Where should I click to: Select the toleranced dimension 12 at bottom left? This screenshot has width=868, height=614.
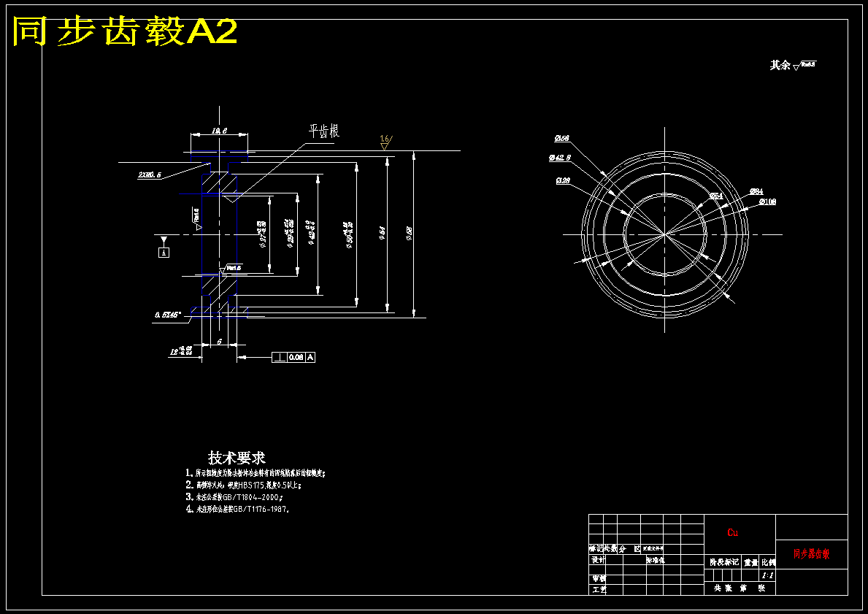pos(181,352)
